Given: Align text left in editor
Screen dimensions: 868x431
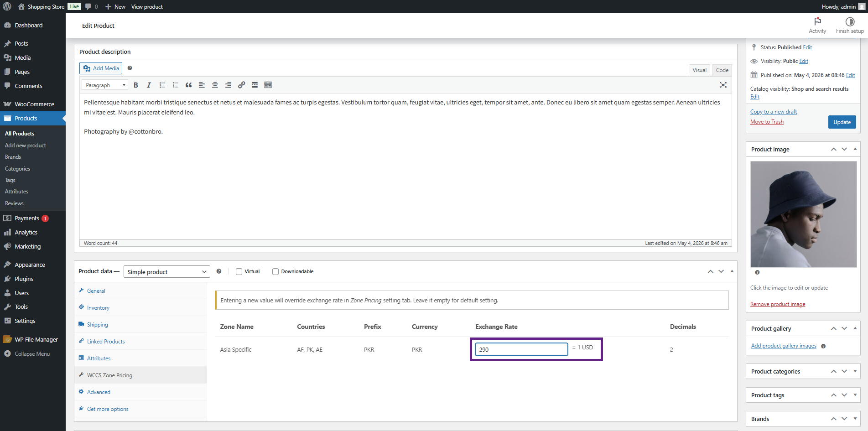Looking at the screenshot, I should (202, 85).
